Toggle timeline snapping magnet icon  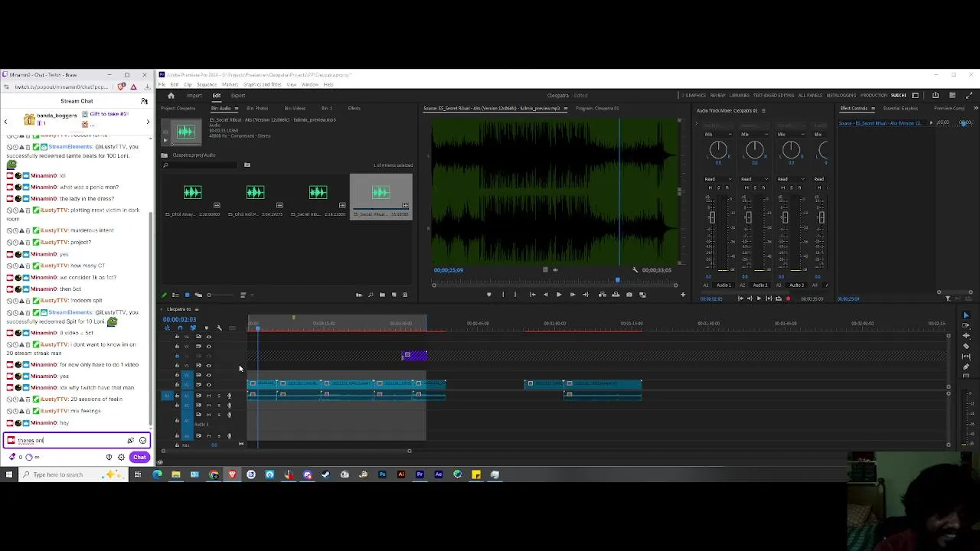click(180, 328)
